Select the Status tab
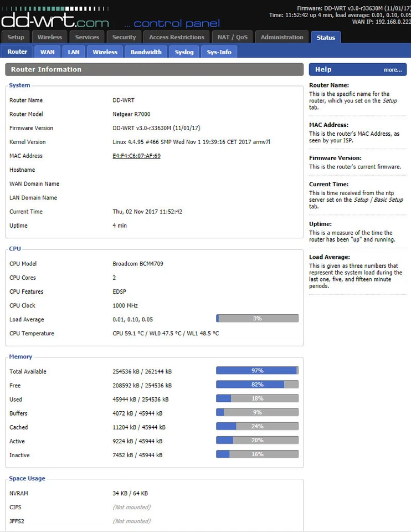This screenshot has width=411, height=532. 326,38
